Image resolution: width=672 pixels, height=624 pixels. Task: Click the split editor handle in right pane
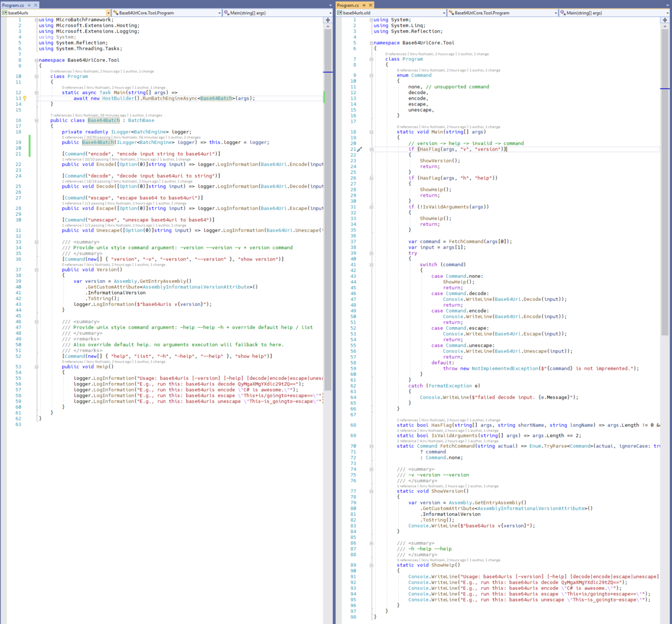[665, 20]
